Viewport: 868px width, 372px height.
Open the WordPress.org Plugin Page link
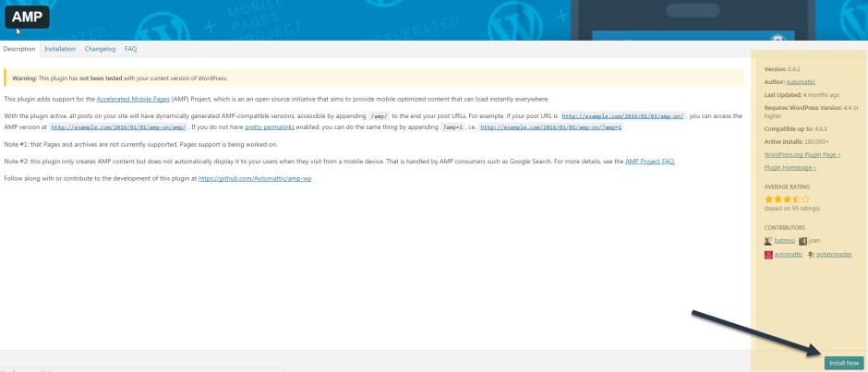click(x=802, y=154)
